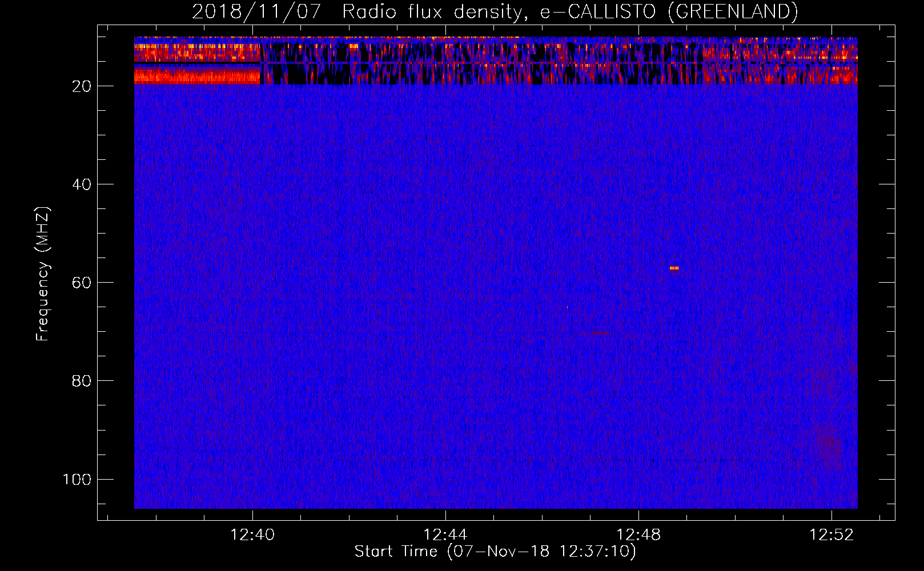
Task: Click the 'Start Time (07-Nov-18 12:37:10)' label
Action: 495,552
